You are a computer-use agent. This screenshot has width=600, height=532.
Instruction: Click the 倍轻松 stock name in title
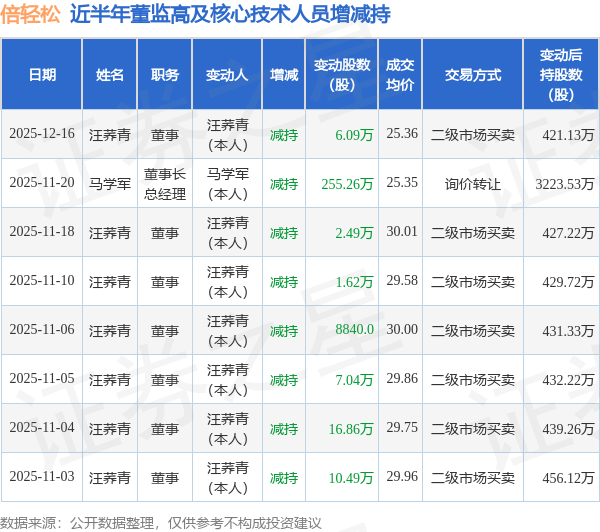point(31,14)
